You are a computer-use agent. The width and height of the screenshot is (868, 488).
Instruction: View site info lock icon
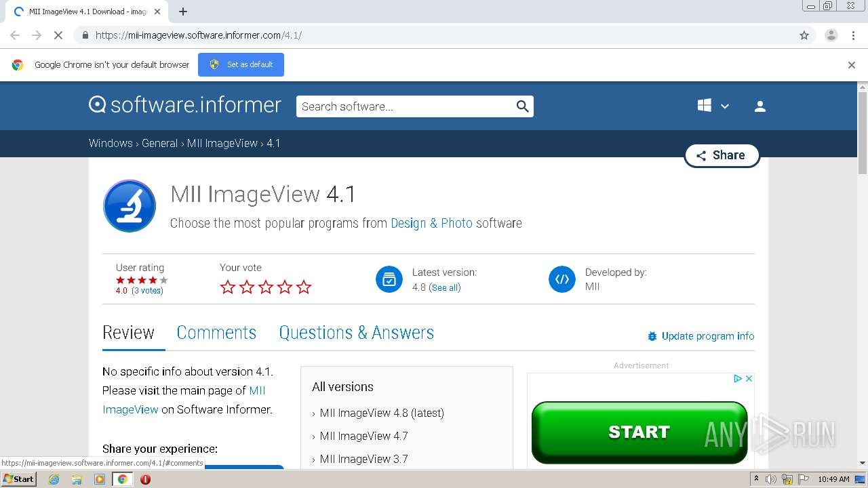point(85,35)
